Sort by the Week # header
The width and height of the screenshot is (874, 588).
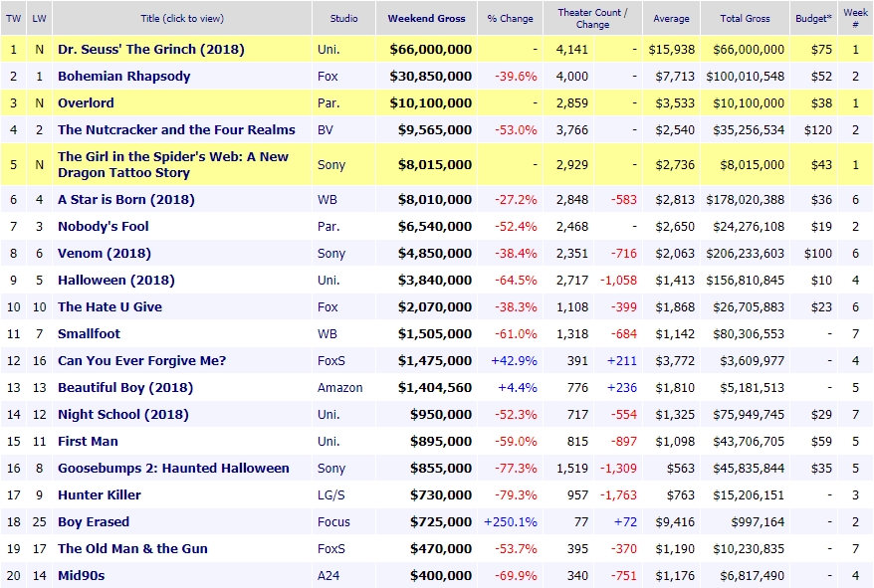point(855,18)
